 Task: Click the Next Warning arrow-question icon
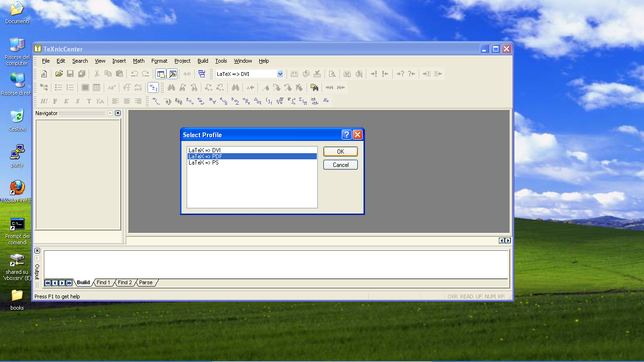[400, 74]
